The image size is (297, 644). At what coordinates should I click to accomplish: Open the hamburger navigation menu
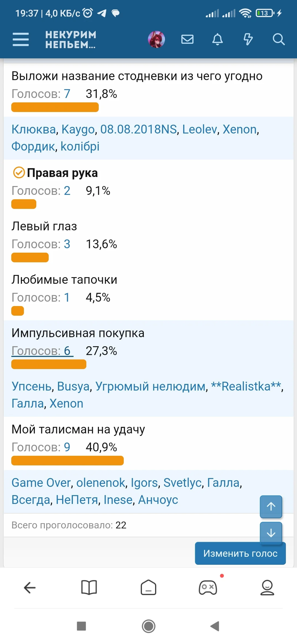click(21, 39)
